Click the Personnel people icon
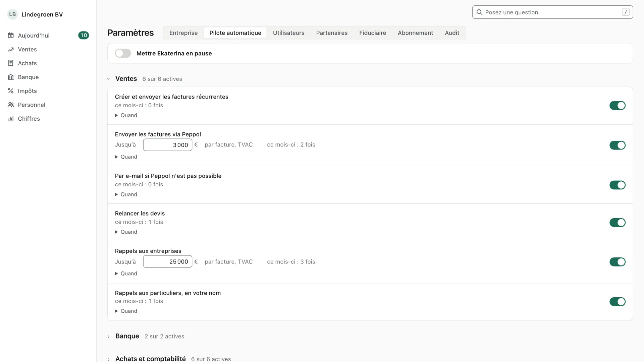 [x=11, y=105]
